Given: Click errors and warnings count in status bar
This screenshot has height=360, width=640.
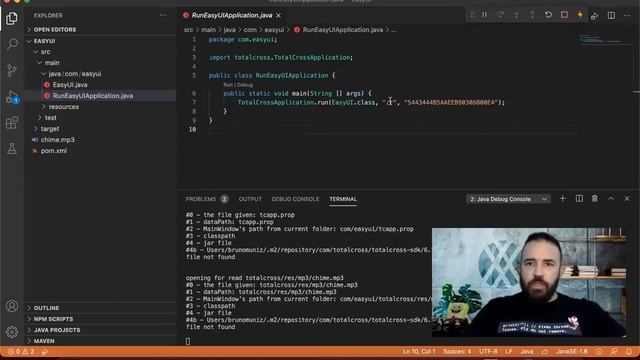Looking at the screenshot, I should [21, 351].
